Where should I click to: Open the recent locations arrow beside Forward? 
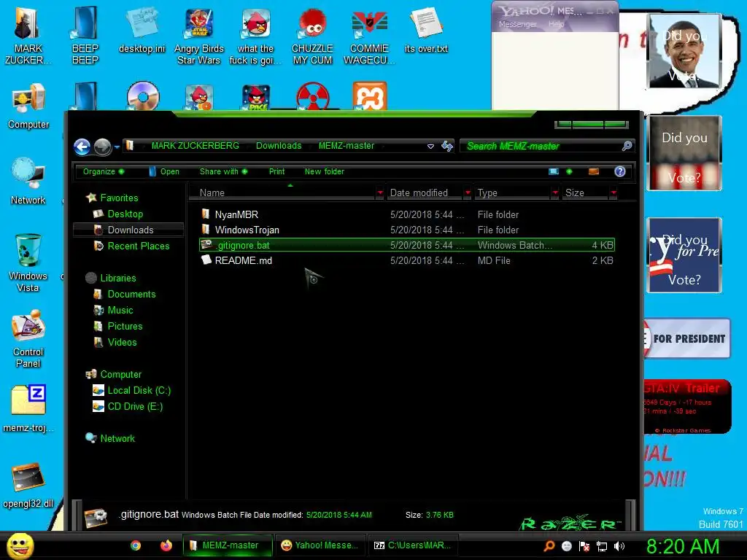pyautogui.click(x=117, y=147)
